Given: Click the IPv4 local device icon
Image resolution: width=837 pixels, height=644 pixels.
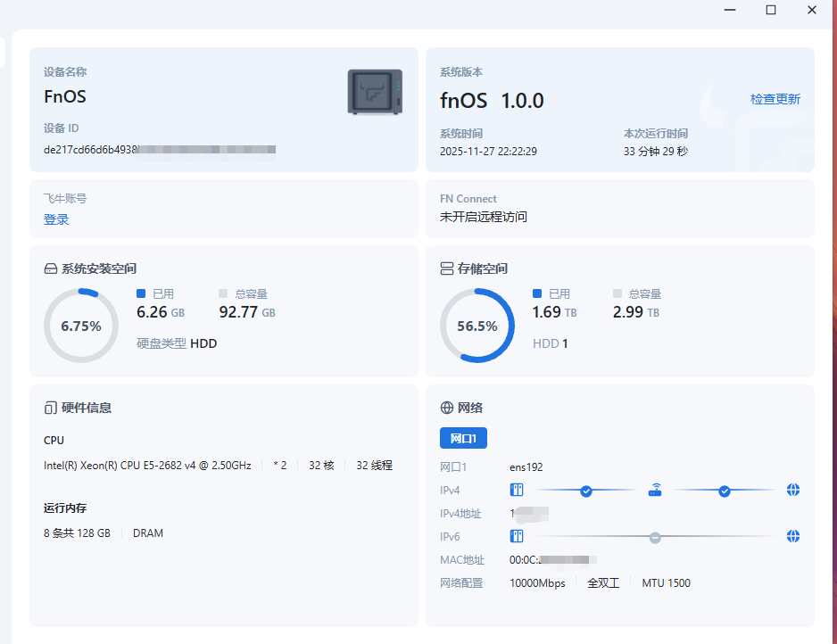Looking at the screenshot, I should pyautogui.click(x=516, y=490).
